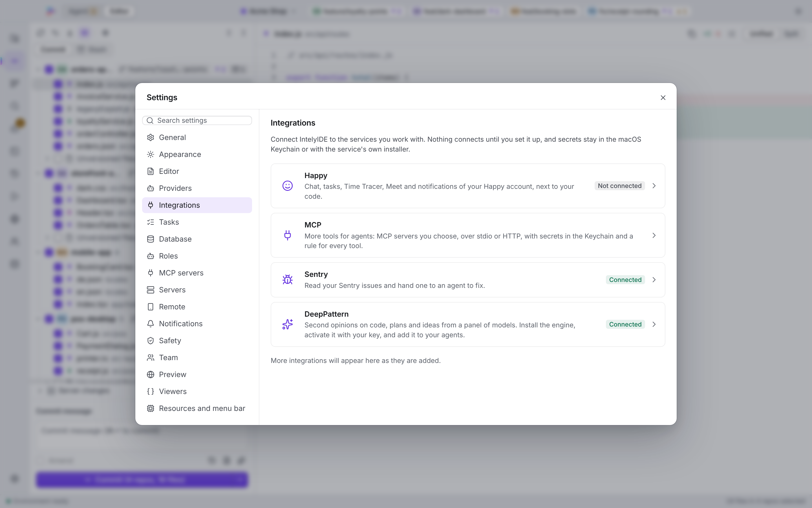Click the Sentry card title
Image resolution: width=812 pixels, height=508 pixels.
(x=316, y=274)
